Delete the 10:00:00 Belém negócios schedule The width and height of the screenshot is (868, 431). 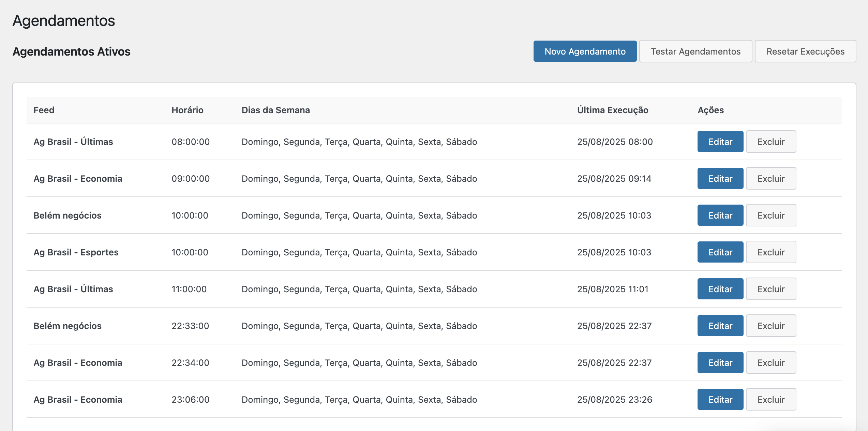click(771, 215)
